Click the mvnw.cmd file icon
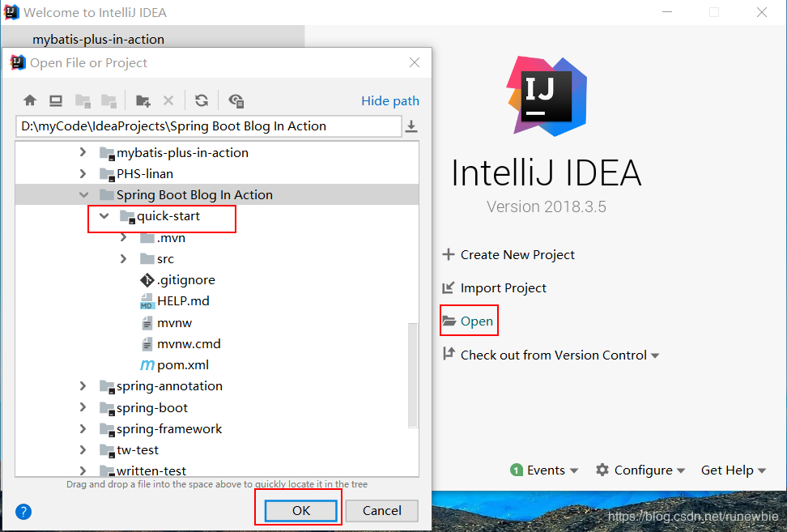Screen dimensions: 787x532 pyautogui.click(x=147, y=344)
